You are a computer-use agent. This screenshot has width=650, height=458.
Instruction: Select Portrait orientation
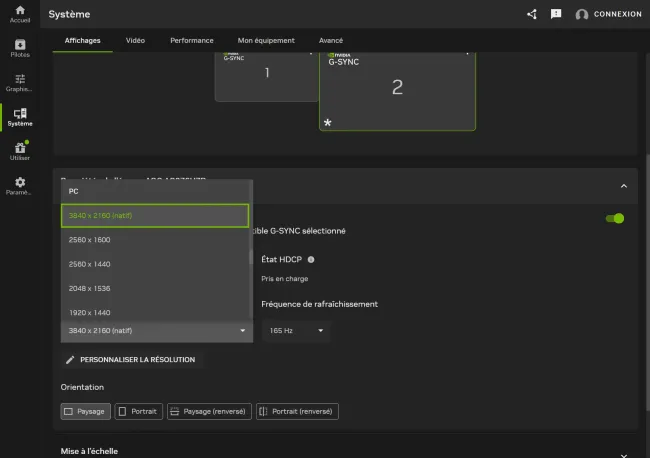138,412
